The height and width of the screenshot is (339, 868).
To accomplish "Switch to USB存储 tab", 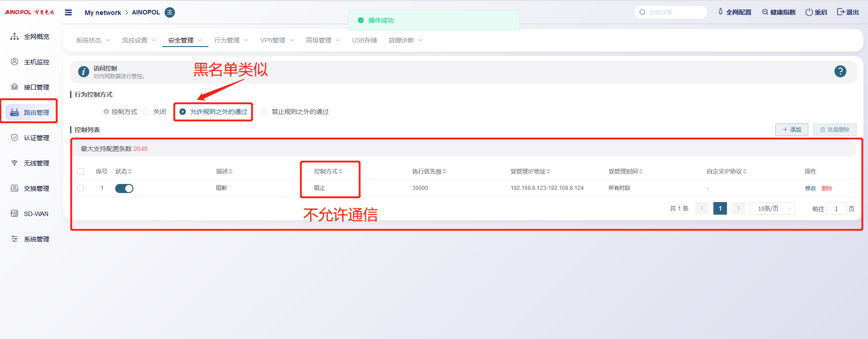I will click(364, 40).
